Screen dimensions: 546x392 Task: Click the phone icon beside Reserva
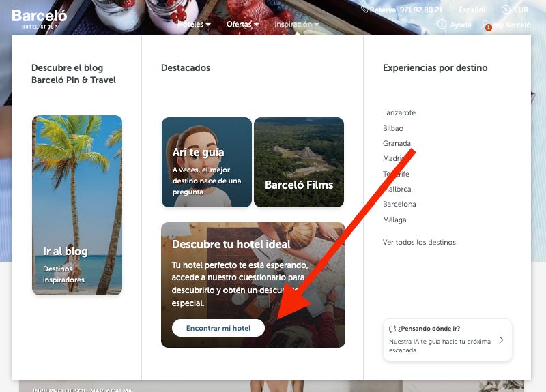[x=364, y=10]
